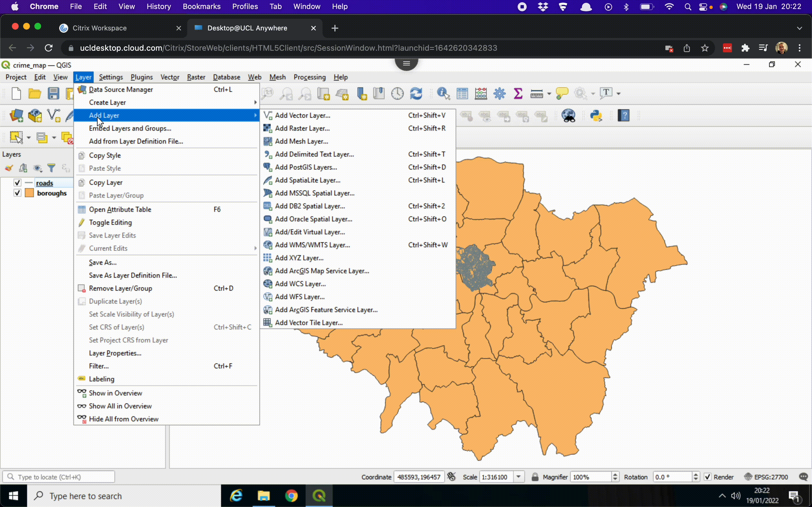Image resolution: width=812 pixels, height=507 pixels.
Task: Click the Type to locate search field
Action: tap(59, 477)
